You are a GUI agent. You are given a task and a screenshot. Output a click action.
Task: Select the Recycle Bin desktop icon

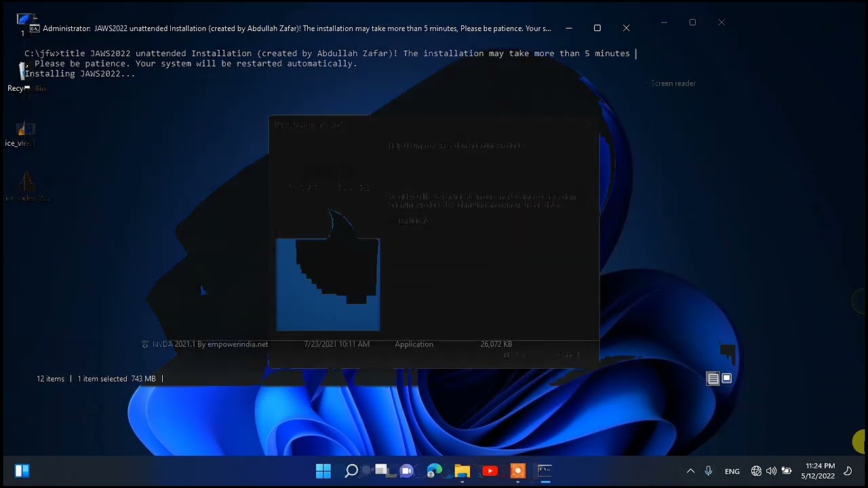coord(26,76)
